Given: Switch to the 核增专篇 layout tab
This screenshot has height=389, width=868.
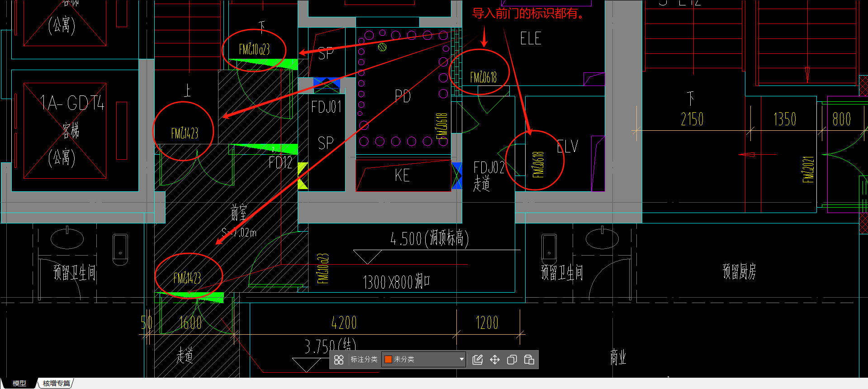Looking at the screenshot, I should coord(57,383).
